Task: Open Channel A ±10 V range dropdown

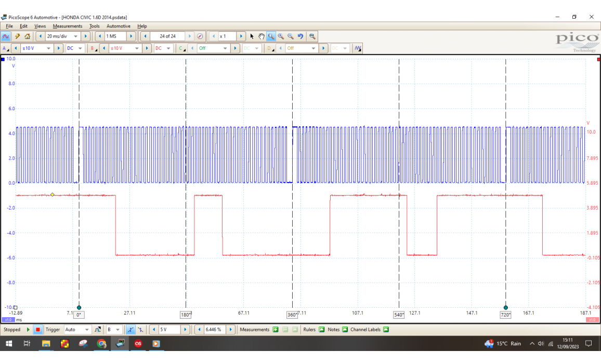Action: tap(49, 48)
